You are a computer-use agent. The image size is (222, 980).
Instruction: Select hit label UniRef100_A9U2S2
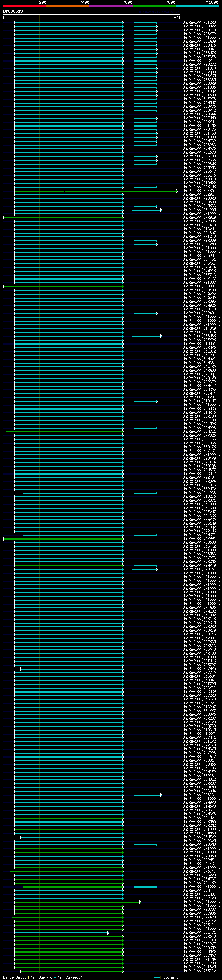[x=199, y=64]
